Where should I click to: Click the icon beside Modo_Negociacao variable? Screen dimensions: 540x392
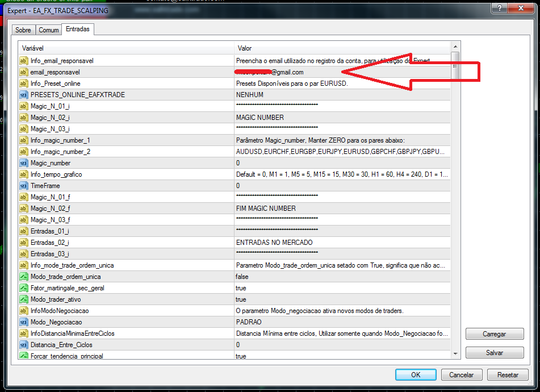(x=23, y=322)
